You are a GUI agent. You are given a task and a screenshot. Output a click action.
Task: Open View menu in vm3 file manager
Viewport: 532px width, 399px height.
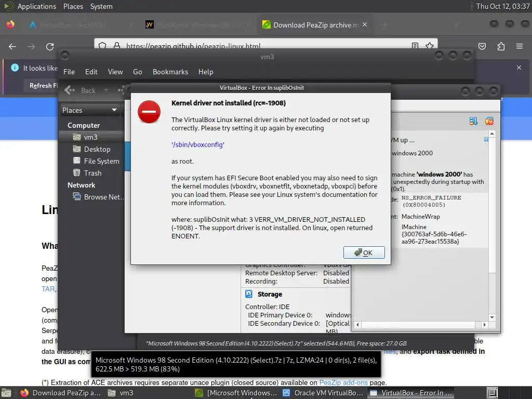pos(115,72)
